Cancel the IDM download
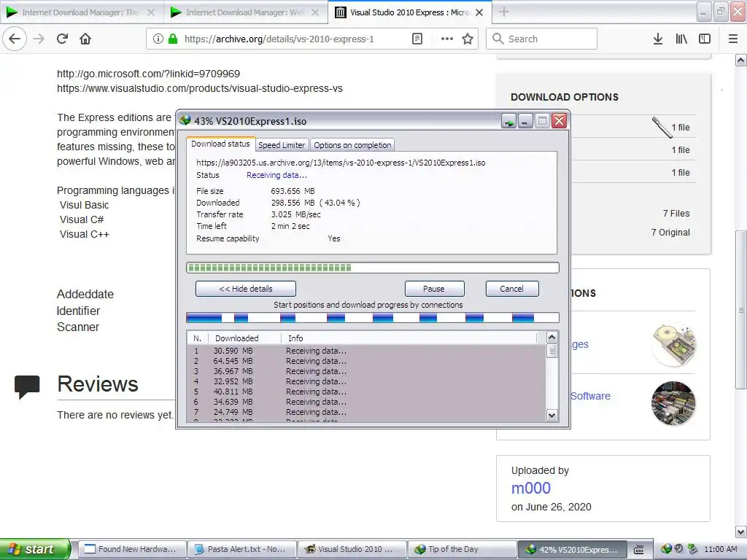 pos(511,289)
